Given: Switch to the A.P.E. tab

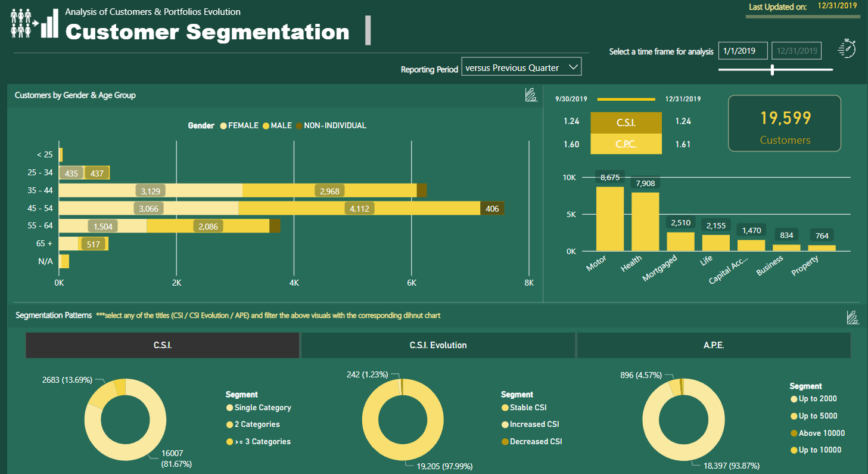Looking at the screenshot, I should (x=713, y=345).
